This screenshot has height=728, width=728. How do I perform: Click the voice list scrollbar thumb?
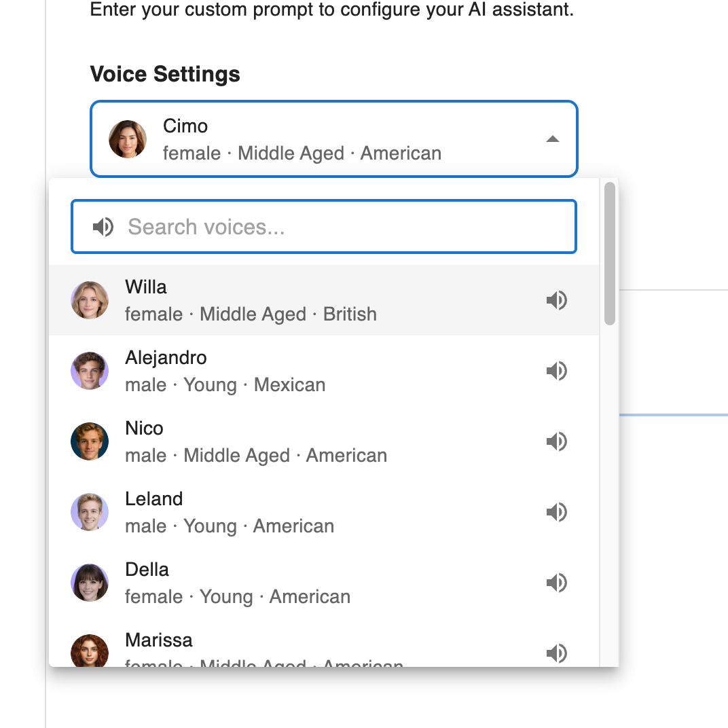click(x=610, y=253)
